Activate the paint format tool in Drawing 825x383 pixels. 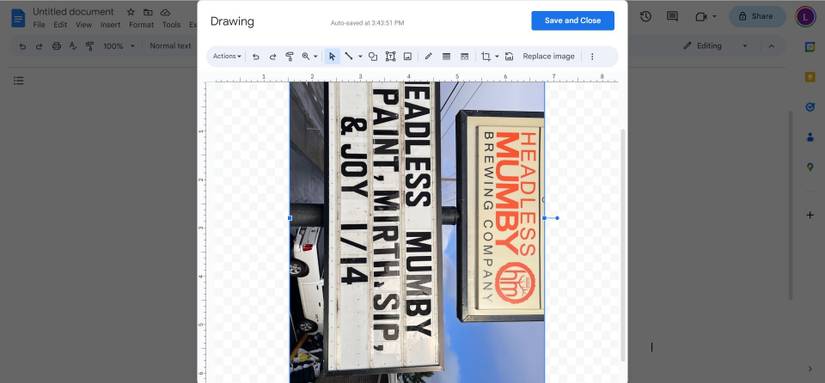pos(289,56)
